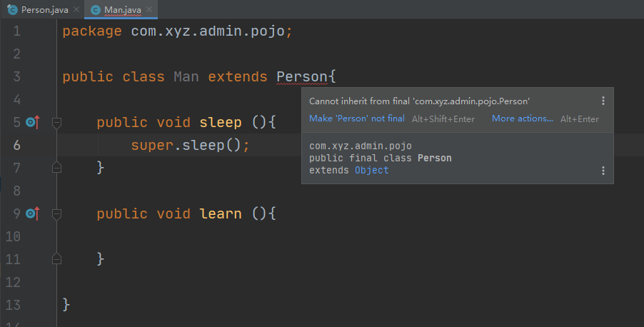Click fold end marker at line 11
Image resolution: width=644 pixels, height=327 pixels.
click(x=56, y=258)
